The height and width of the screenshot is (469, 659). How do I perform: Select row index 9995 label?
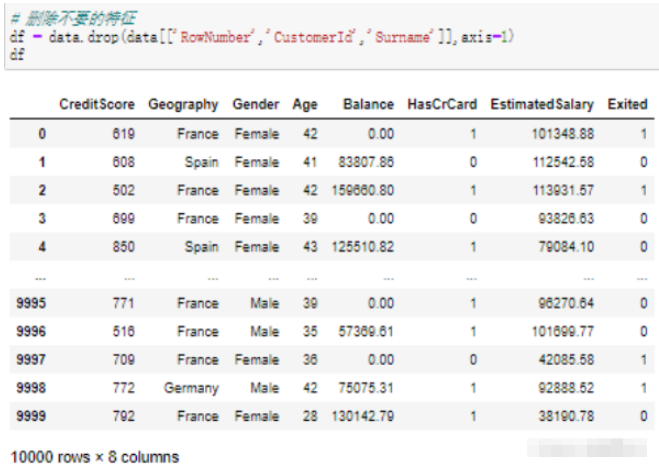click(x=28, y=302)
